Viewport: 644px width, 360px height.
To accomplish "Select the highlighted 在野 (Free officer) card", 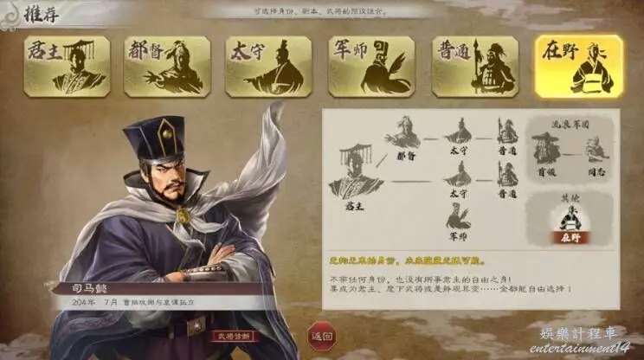I will (x=579, y=67).
